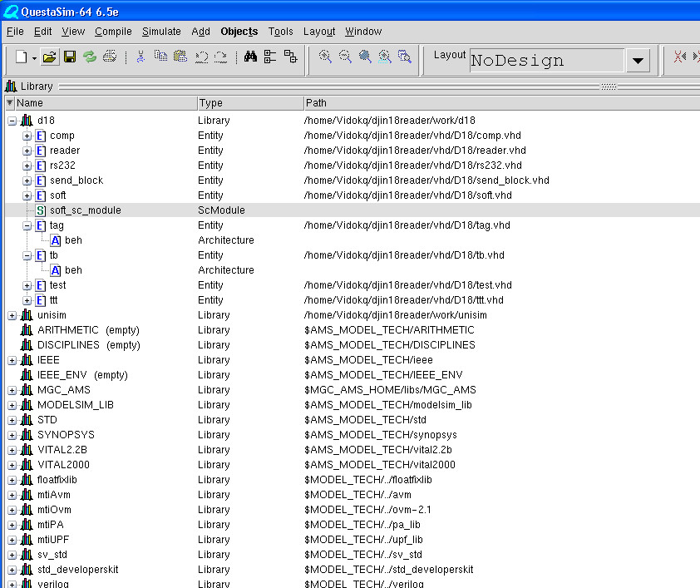Open the View menu
Screen dimensions: 700x588
73,32
